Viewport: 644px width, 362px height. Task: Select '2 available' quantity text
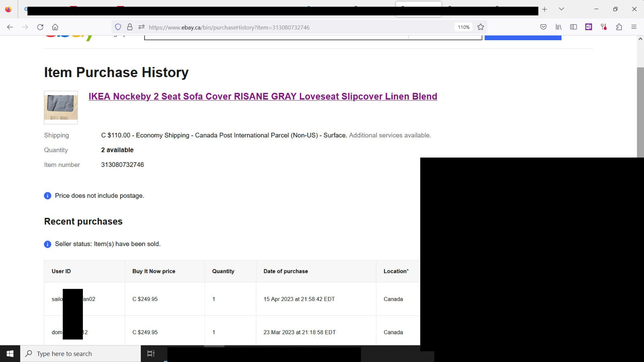click(x=117, y=150)
